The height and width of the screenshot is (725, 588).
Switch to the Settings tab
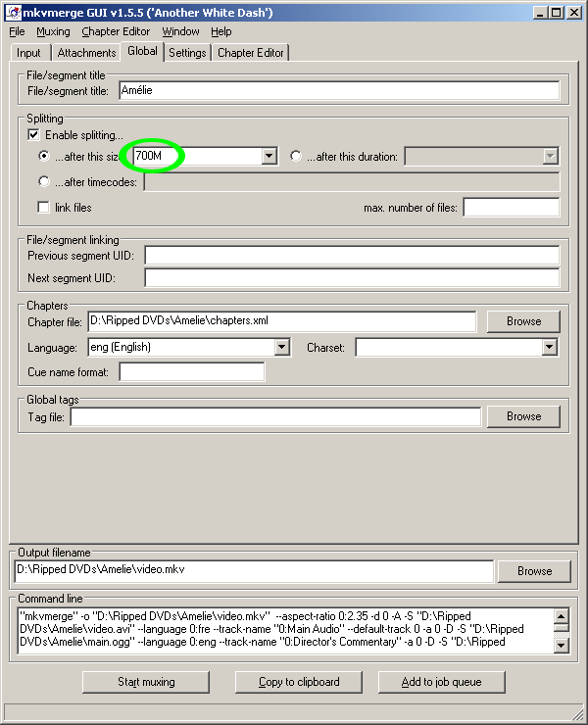click(187, 53)
